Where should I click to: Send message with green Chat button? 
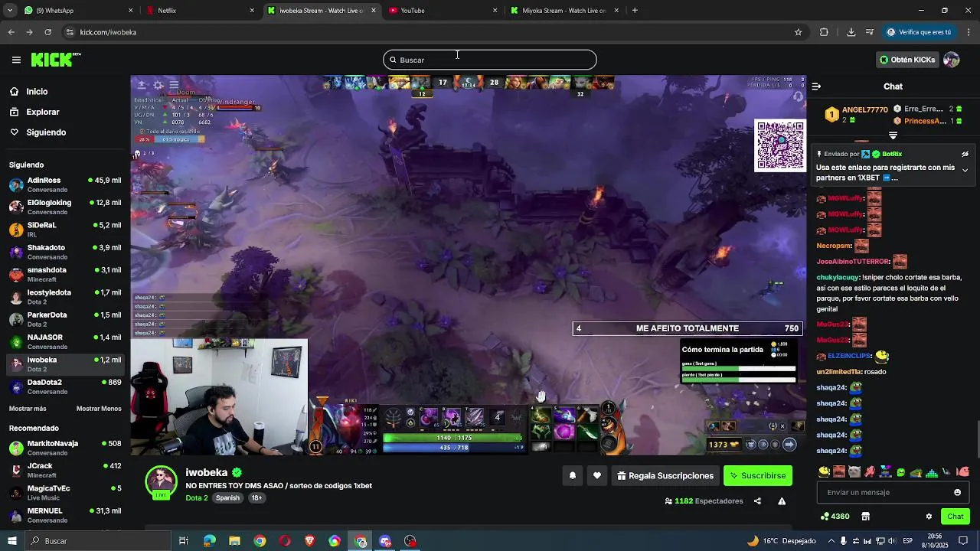(955, 517)
